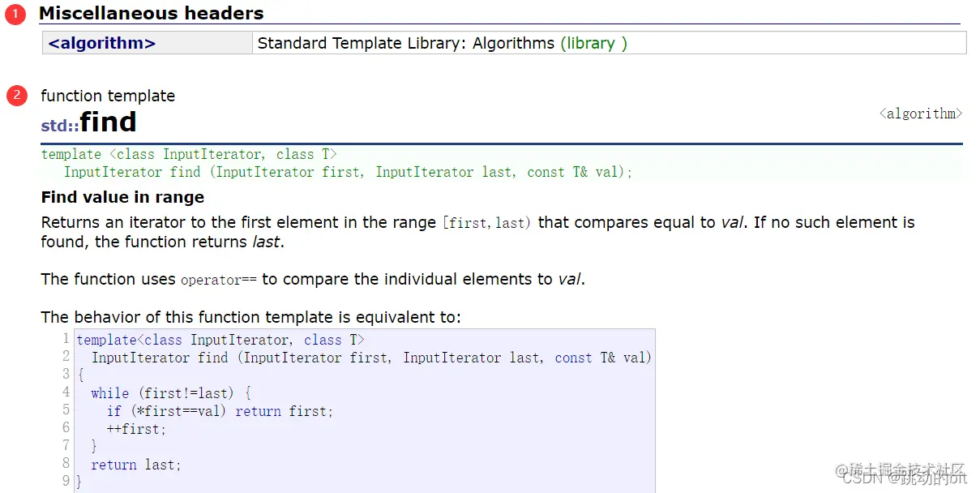Screen dimensions: 980x493
Task: Click the green 'InputIterator find (...)' prototype line
Action: [x=348, y=172]
